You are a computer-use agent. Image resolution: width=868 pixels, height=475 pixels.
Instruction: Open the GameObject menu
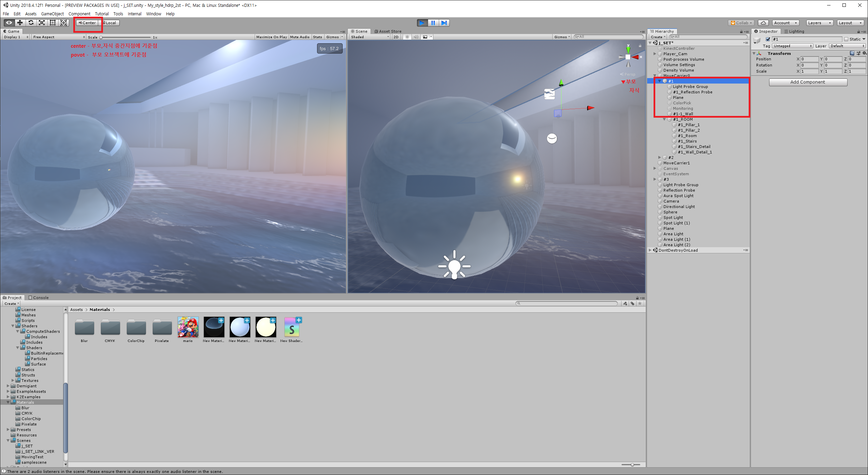(52, 14)
